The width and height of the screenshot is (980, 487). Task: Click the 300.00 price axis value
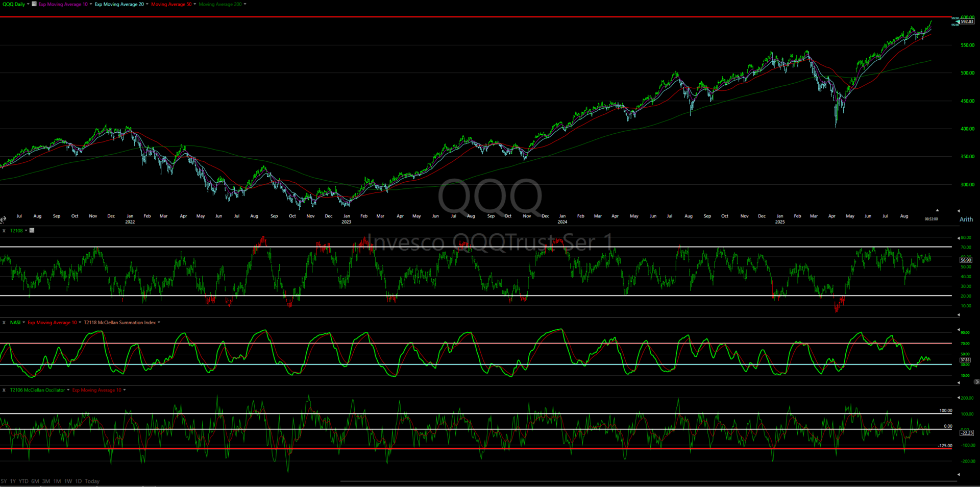click(x=968, y=185)
